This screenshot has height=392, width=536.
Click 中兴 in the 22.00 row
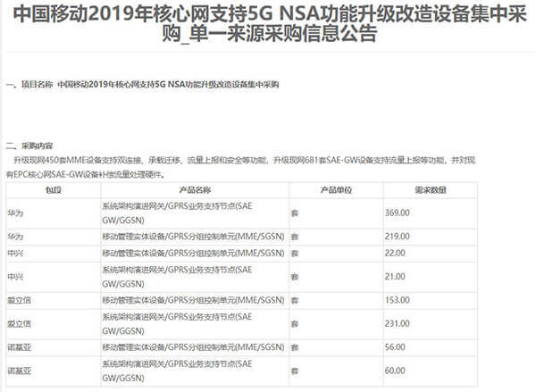pos(15,254)
